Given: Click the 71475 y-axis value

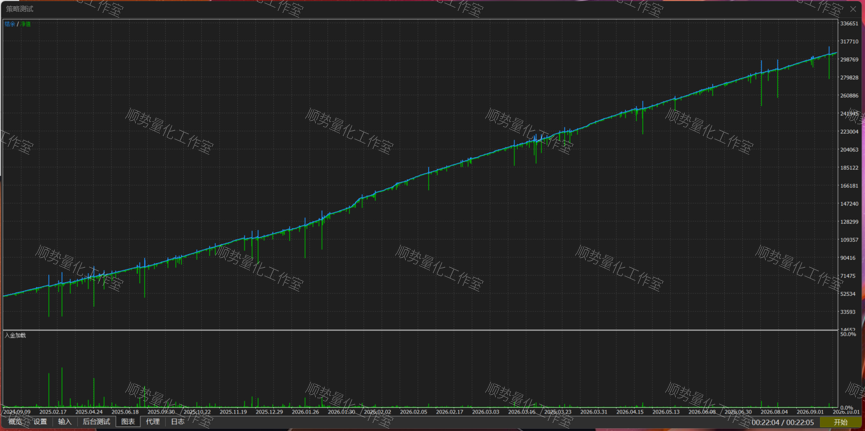Looking at the screenshot, I should point(847,276).
